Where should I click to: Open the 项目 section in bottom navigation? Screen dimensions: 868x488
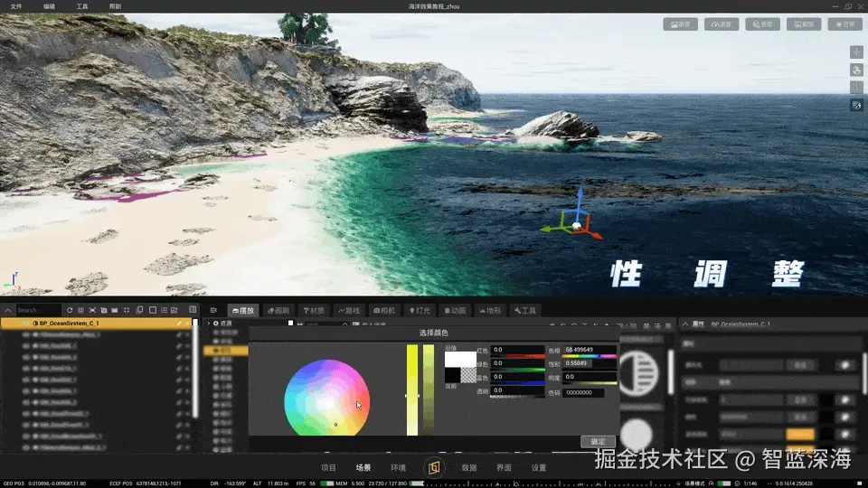coord(329,467)
